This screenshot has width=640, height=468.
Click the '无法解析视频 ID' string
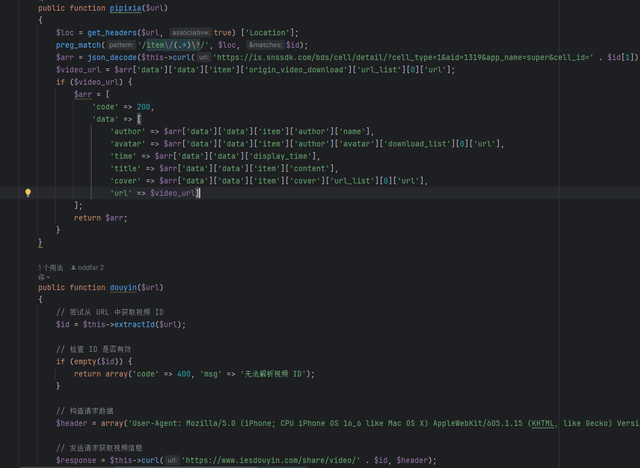tap(273, 374)
